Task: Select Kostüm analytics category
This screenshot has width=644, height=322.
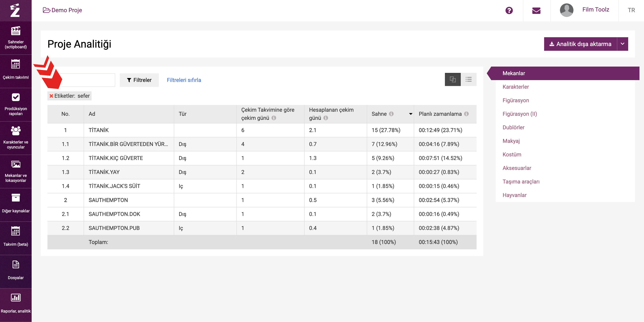Action: point(512,155)
